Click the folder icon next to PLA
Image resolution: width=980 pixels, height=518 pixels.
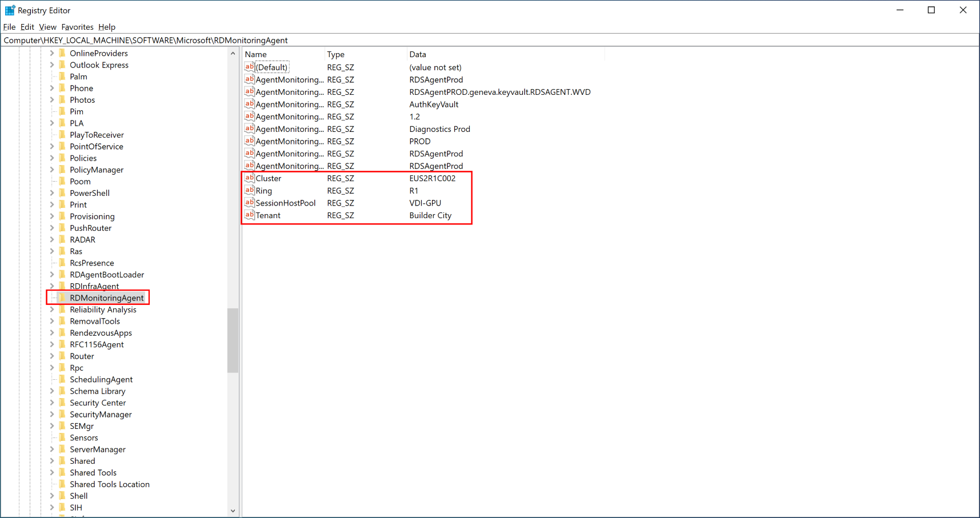coord(62,123)
